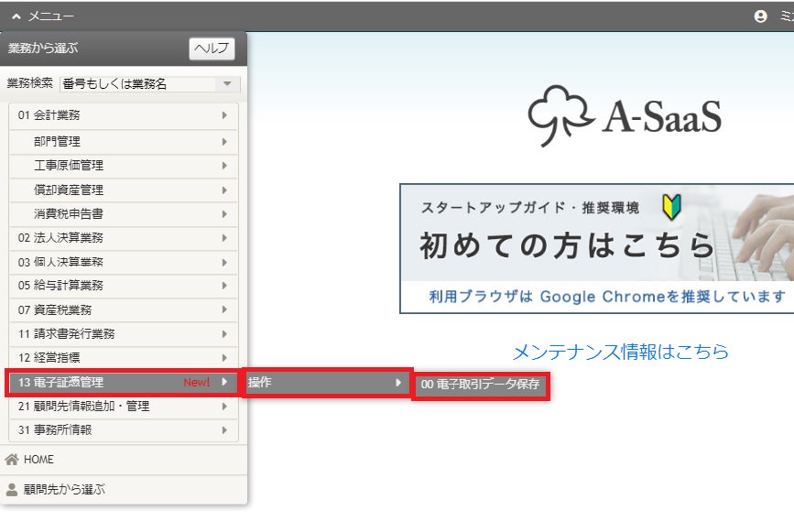Click the ヘルプ button
Viewport: 794px width, 532px height.
pyautogui.click(x=212, y=49)
